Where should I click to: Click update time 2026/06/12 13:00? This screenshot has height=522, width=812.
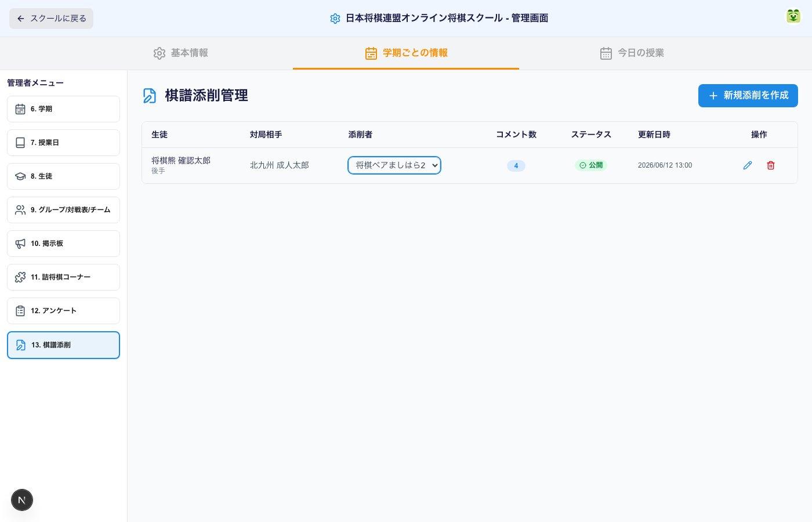coord(665,165)
